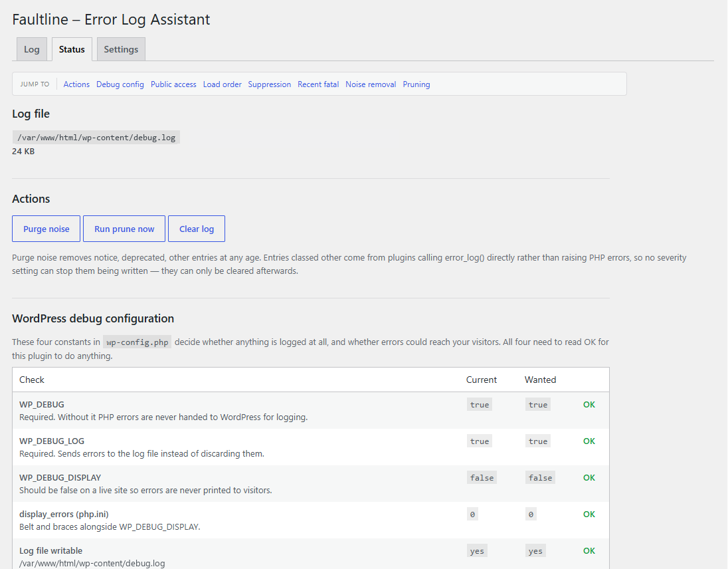Click OK status in WP_DEBUG_LOG row

coord(589,441)
